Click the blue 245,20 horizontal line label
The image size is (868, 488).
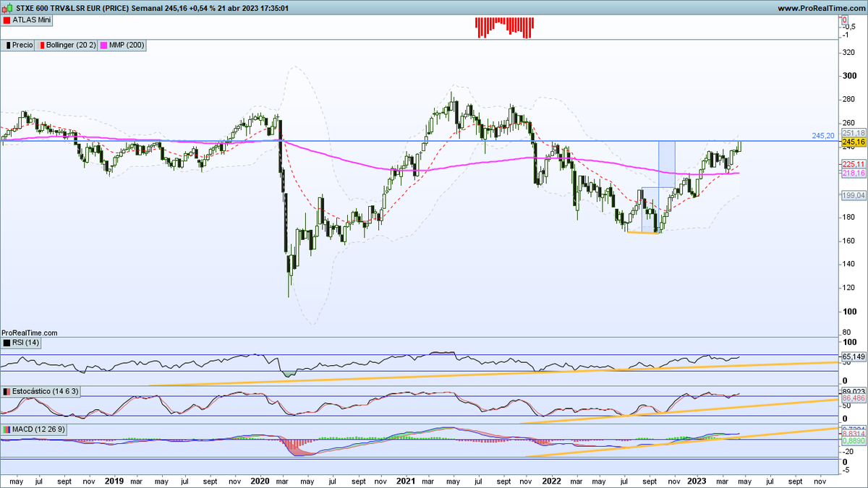[x=823, y=135]
